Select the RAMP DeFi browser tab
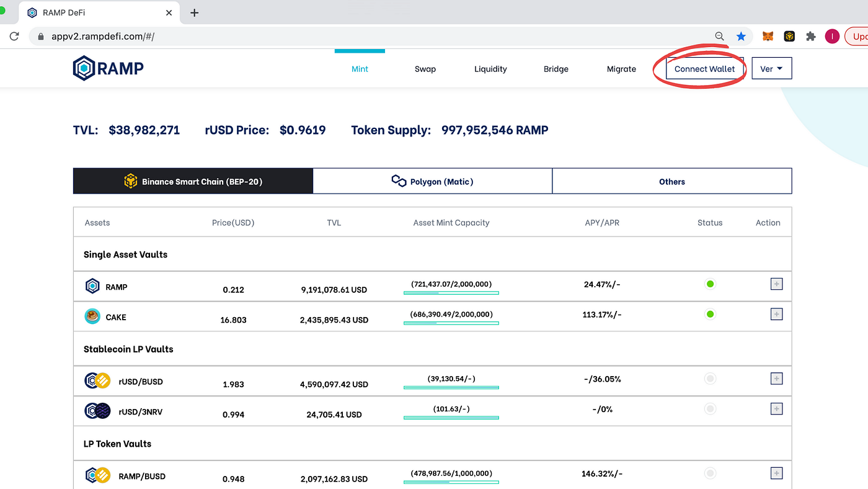868x489 pixels. coord(99,12)
